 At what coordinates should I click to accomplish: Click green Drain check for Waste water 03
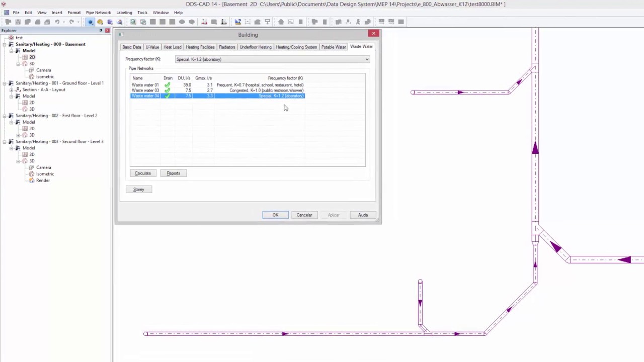(167, 90)
